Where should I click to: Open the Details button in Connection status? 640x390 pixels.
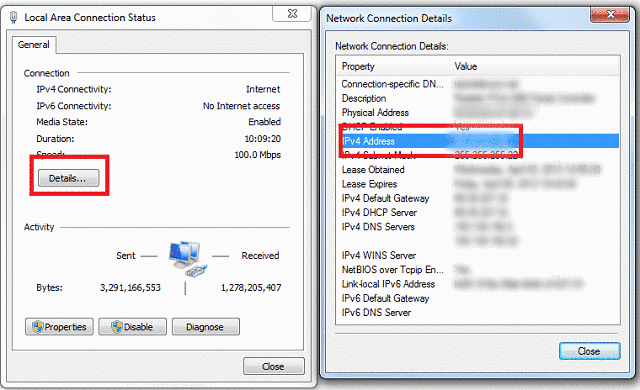(x=69, y=178)
